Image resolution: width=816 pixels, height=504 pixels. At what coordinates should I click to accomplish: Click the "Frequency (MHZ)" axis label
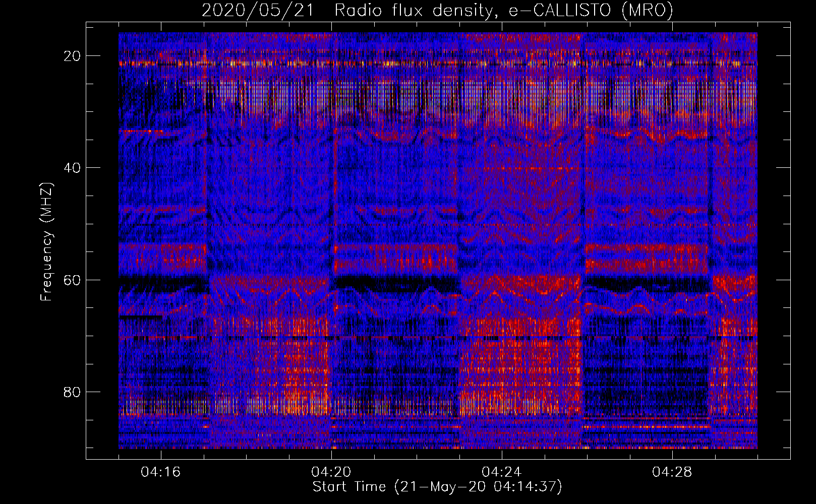(x=46, y=242)
